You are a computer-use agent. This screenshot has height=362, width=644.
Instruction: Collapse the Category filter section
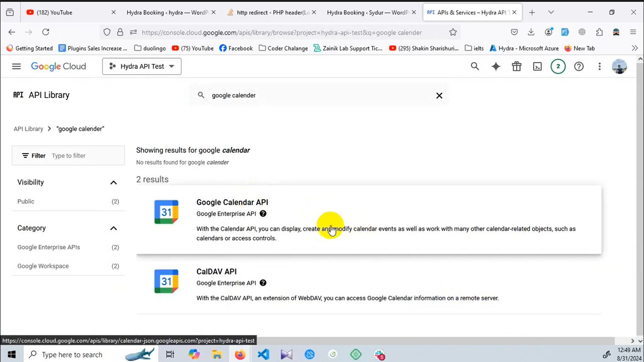tap(114, 228)
